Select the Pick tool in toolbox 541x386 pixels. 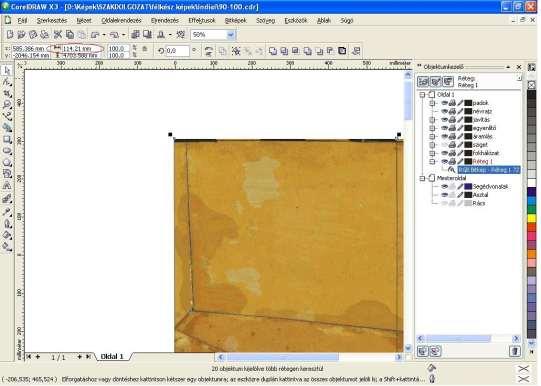point(7,70)
